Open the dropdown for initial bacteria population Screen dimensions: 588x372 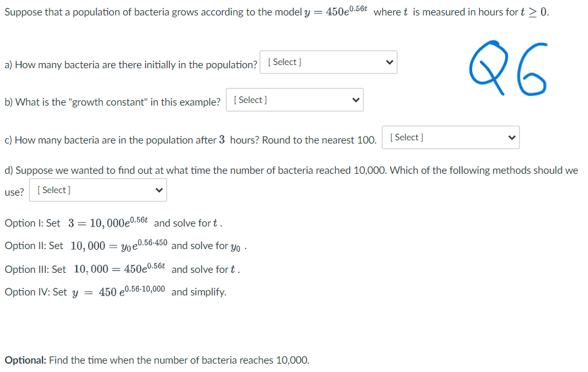[x=328, y=62]
